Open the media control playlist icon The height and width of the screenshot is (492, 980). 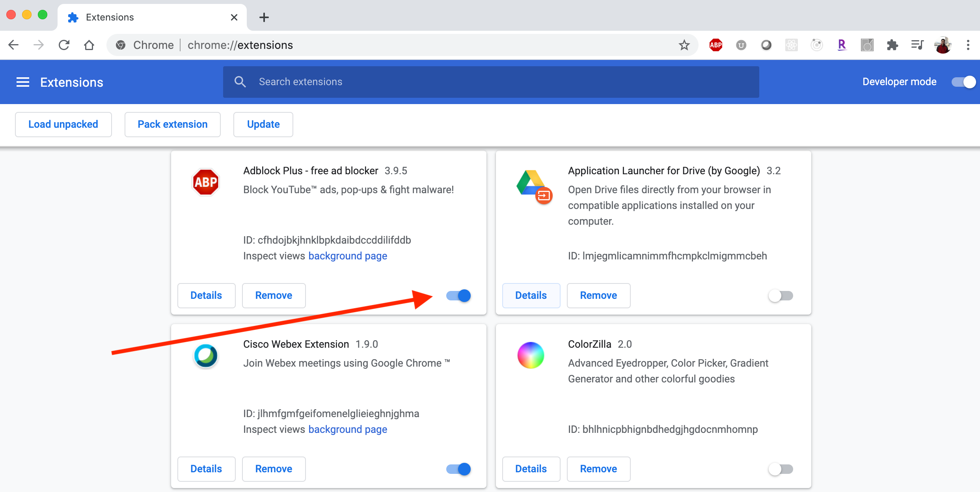tap(918, 45)
